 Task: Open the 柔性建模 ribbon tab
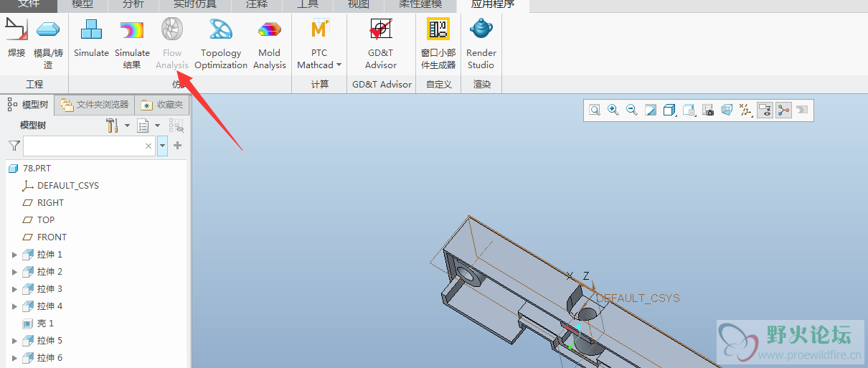pyautogui.click(x=420, y=5)
